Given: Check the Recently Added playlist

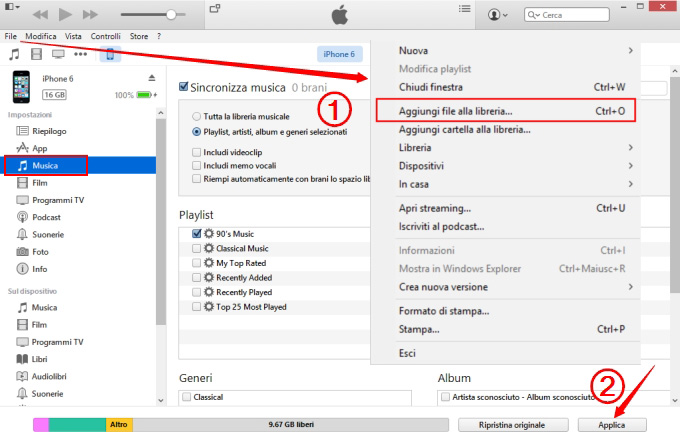Looking at the screenshot, I should click(196, 277).
